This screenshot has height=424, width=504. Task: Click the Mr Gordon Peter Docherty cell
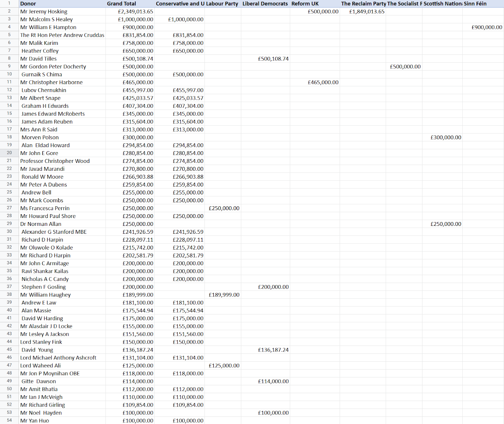point(62,67)
